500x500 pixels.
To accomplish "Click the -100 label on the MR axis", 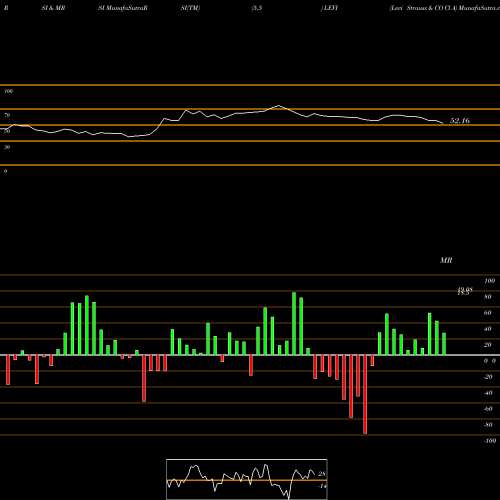I will (x=490, y=441).
